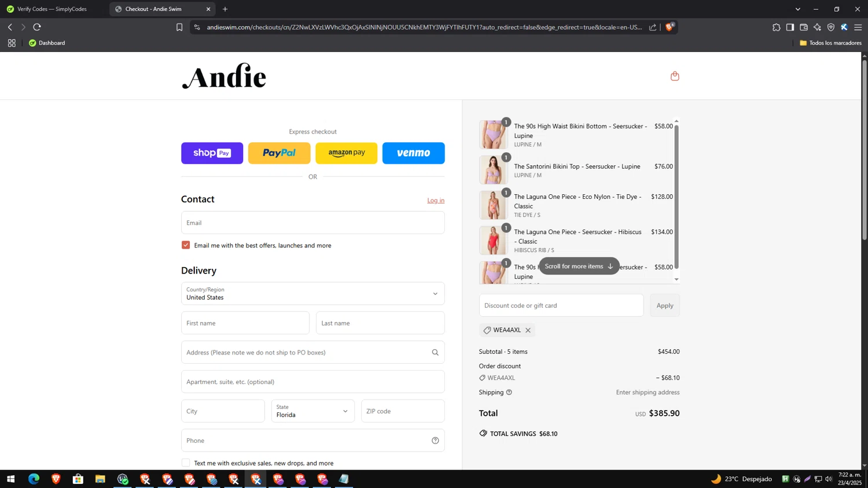
Task: Click the Log in link
Action: pyautogui.click(x=436, y=200)
